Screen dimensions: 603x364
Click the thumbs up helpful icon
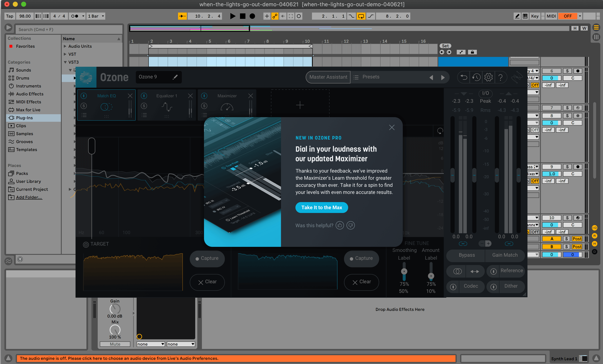pyautogui.click(x=340, y=225)
